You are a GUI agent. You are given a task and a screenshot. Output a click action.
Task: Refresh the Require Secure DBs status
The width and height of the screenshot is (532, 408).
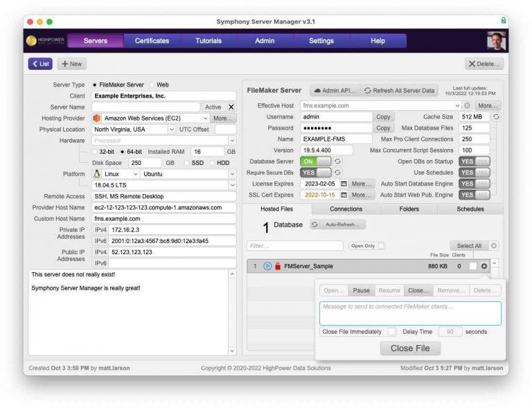(x=337, y=172)
